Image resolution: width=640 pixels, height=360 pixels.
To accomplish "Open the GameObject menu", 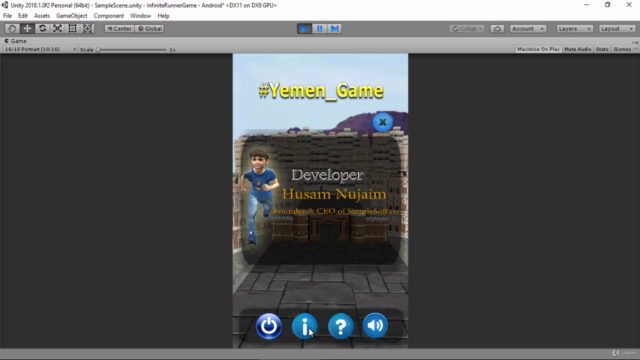I will pos(71,16).
